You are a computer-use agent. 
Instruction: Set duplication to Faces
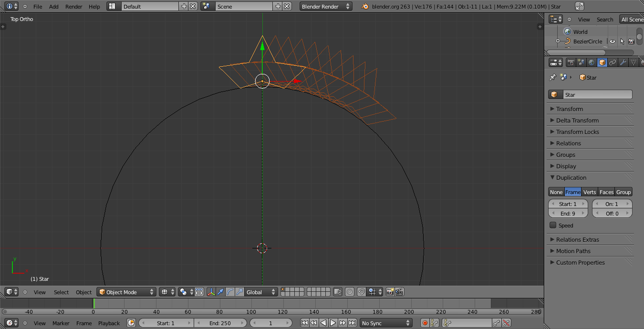tap(606, 192)
